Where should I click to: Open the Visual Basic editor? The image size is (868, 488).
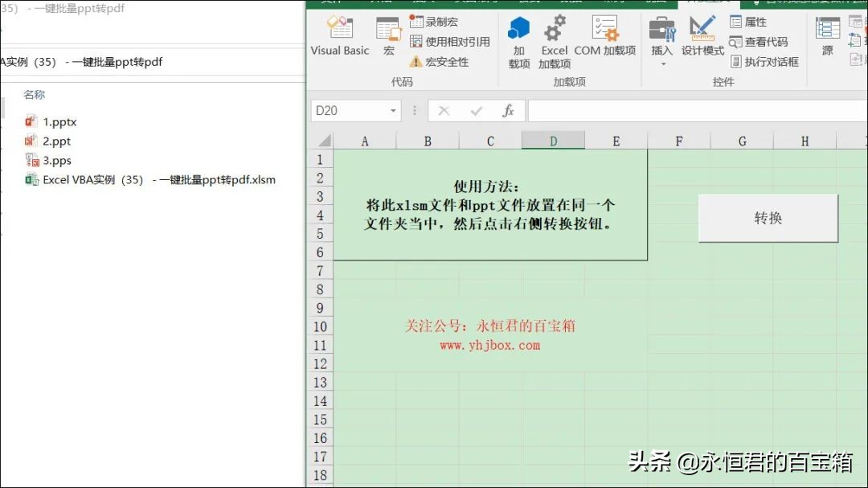[x=338, y=36]
